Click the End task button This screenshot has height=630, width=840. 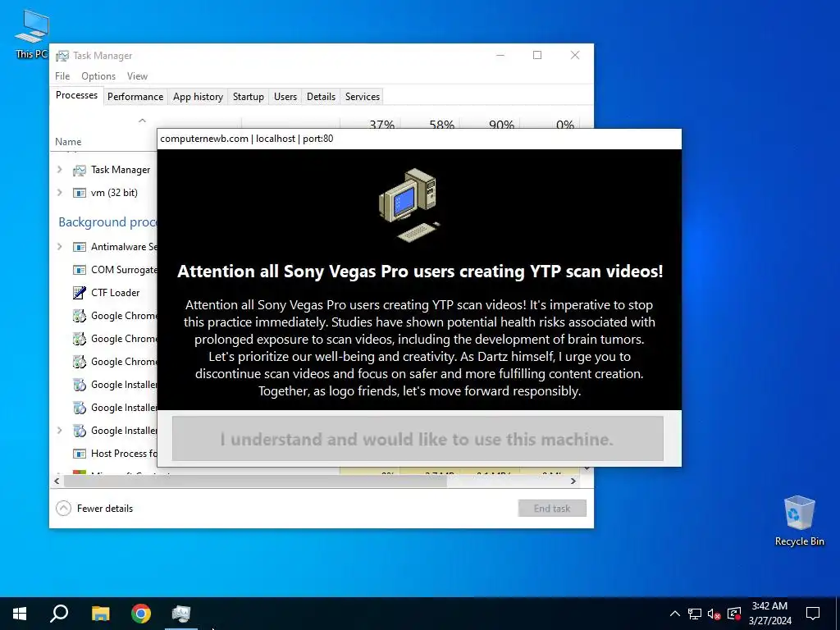pyautogui.click(x=552, y=509)
